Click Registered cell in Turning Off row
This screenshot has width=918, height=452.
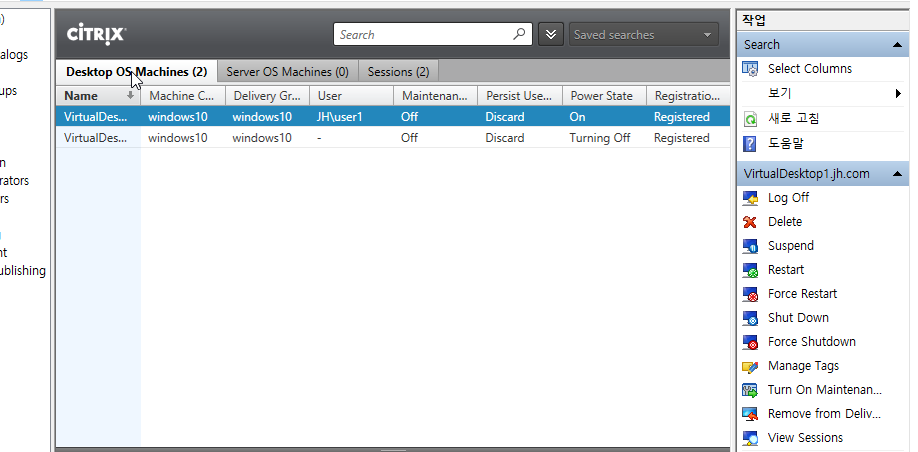(681, 138)
